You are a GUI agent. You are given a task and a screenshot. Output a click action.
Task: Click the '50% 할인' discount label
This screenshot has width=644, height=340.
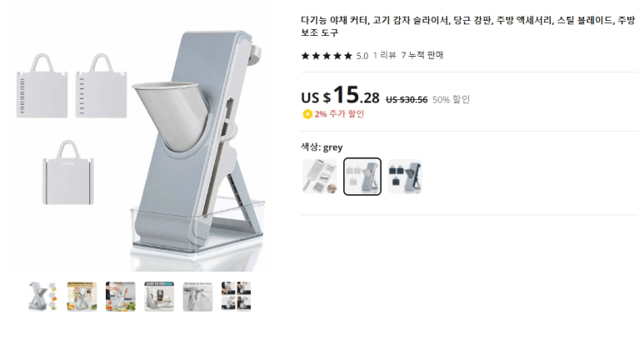(x=451, y=99)
